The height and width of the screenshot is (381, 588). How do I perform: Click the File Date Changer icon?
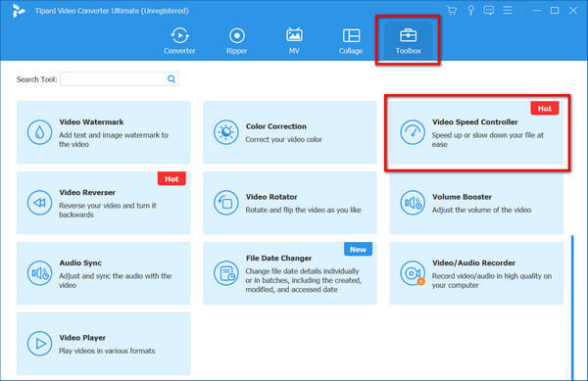(225, 273)
